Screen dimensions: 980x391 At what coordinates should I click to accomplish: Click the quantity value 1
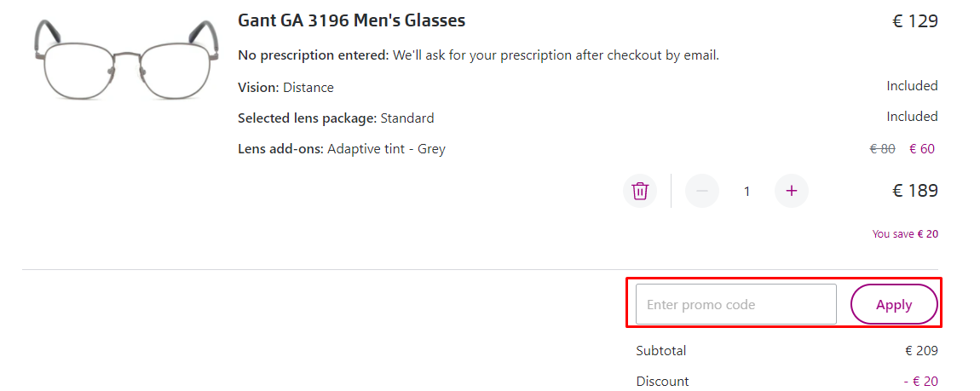[x=747, y=192]
